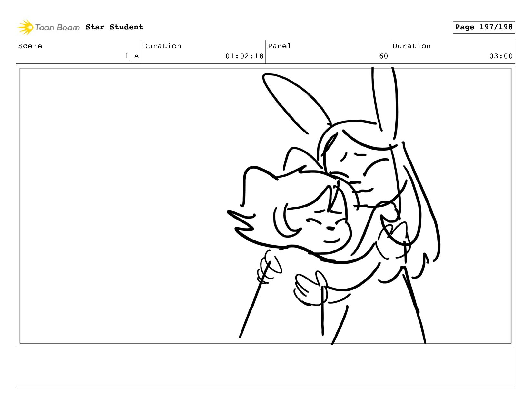Click the 'Panel' header label
532x411 pixels.
[280, 46]
